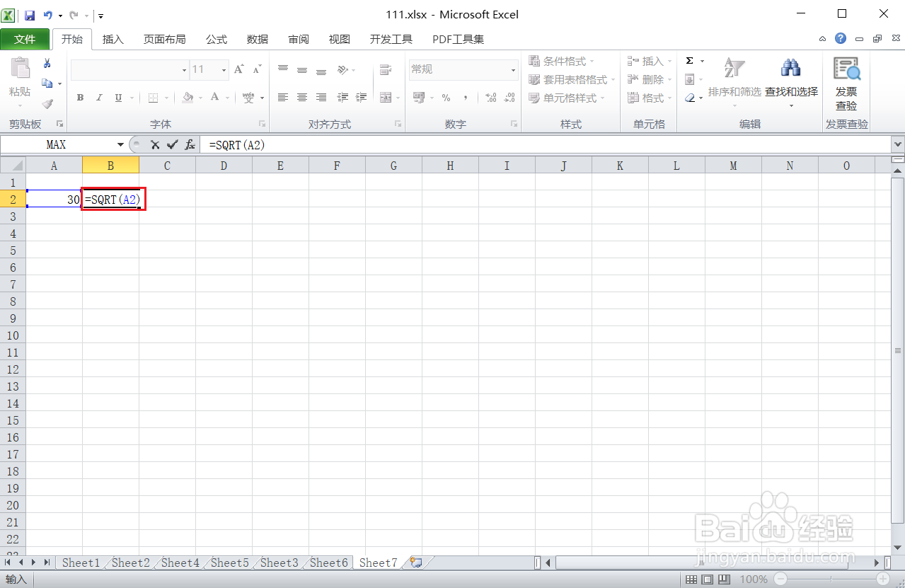
Task: Click the Undo arrow icon
Action: pyautogui.click(x=47, y=15)
